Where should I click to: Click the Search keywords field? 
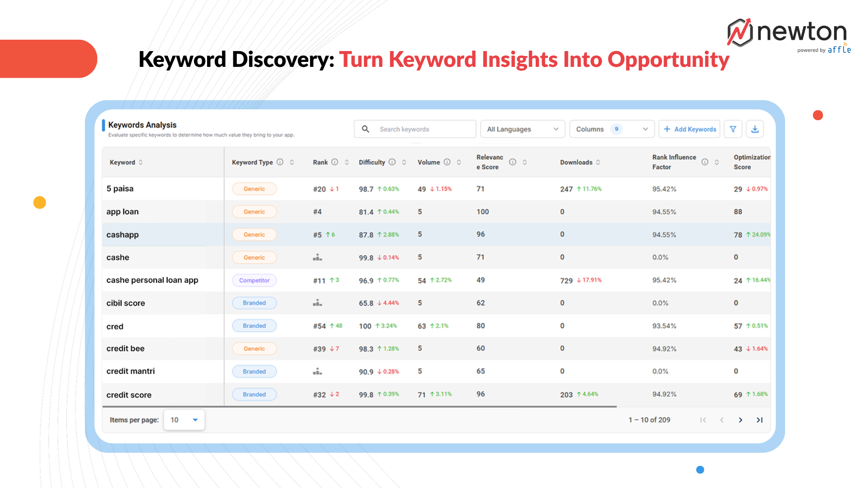coord(415,129)
